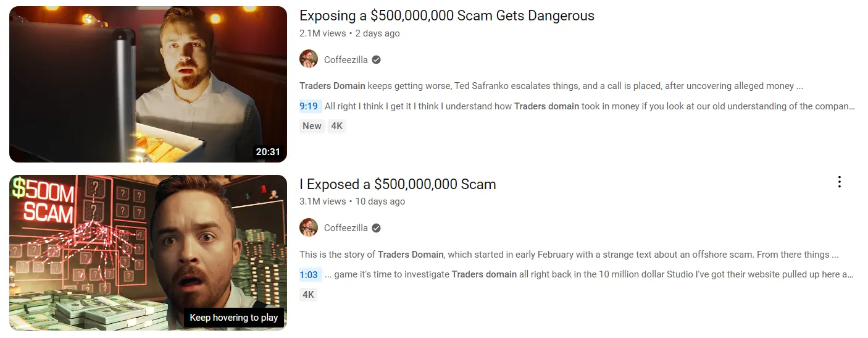This screenshot has height=338, width=868.
Task: Open 'Exposing a $500,000,000 Scam Gets Dangerous' title
Action: (x=447, y=16)
